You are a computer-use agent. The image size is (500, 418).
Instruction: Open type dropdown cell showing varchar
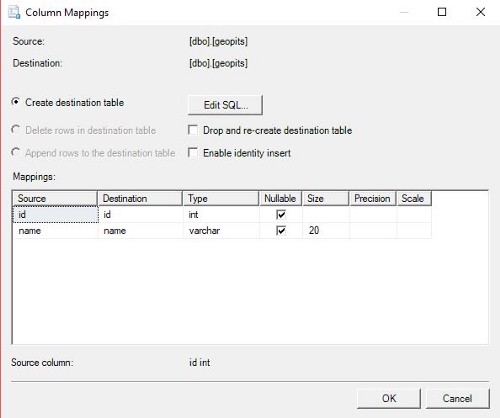pyautogui.click(x=221, y=230)
